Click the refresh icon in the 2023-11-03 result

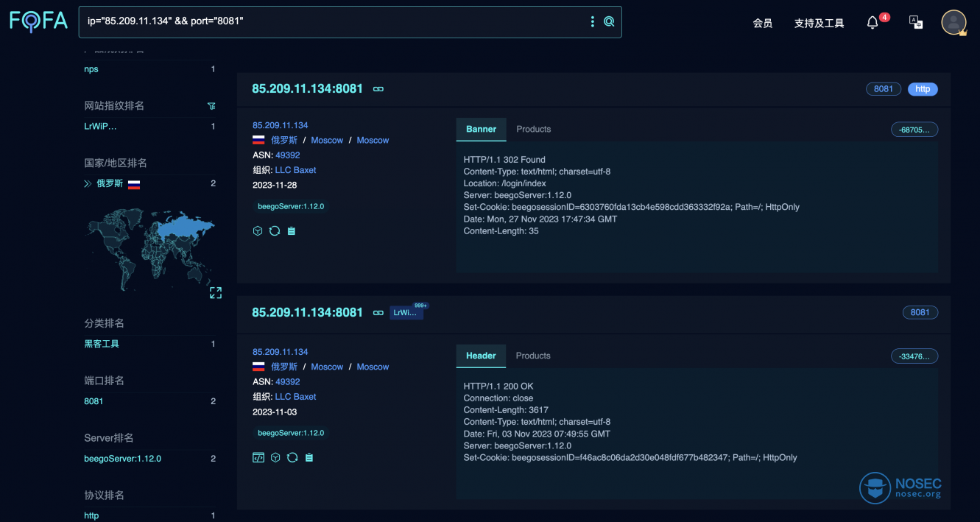pyautogui.click(x=292, y=457)
